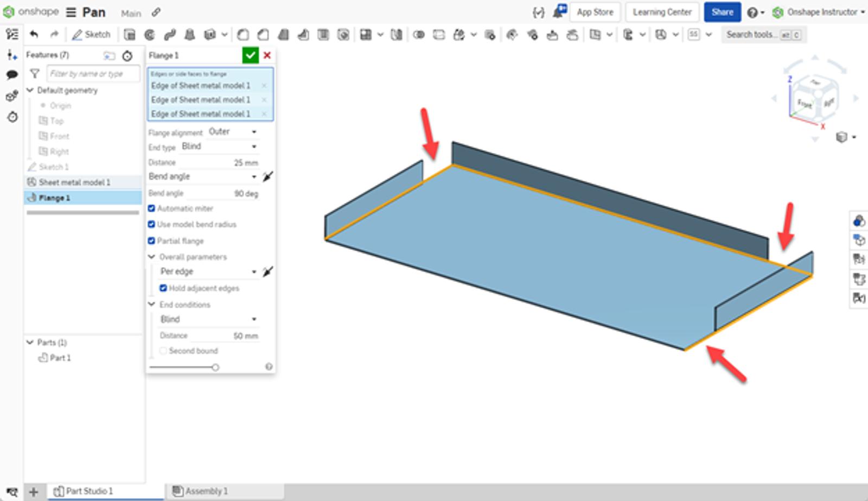The image size is (868, 501).
Task: Open the filter funnel in the Features panel
Action: pyautogui.click(x=35, y=73)
